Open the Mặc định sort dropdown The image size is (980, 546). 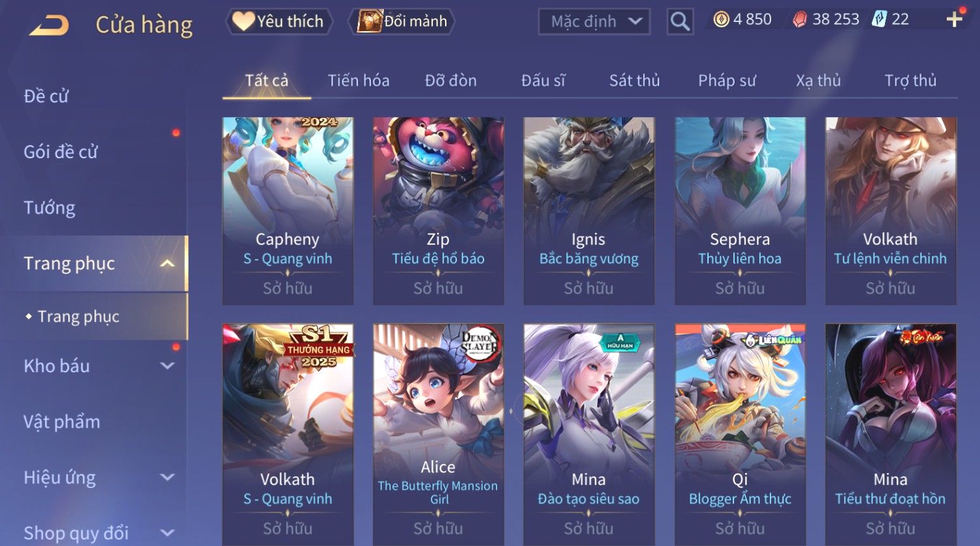[x=594, y=21]
